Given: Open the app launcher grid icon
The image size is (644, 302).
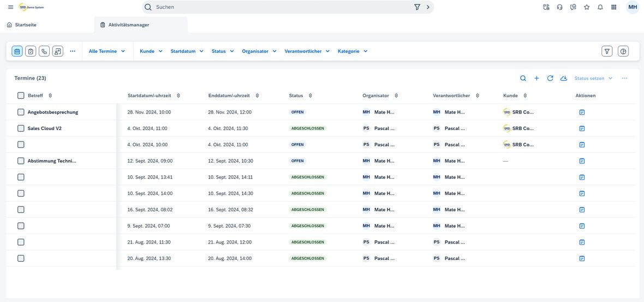Looking at the screenshot, I should coord(613,7).
